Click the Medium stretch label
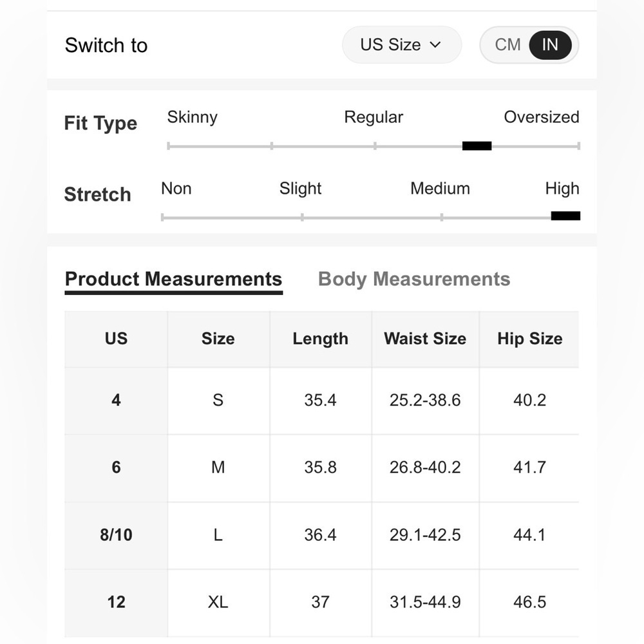This screenshot has width=644, height=644. [440, 189]
